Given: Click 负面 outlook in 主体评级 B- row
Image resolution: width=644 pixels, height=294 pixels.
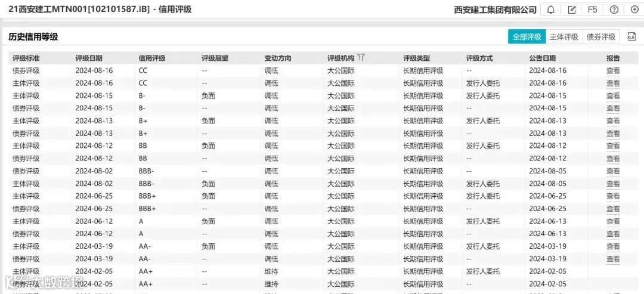Looking at the screenshot, I should coord(208,96).
